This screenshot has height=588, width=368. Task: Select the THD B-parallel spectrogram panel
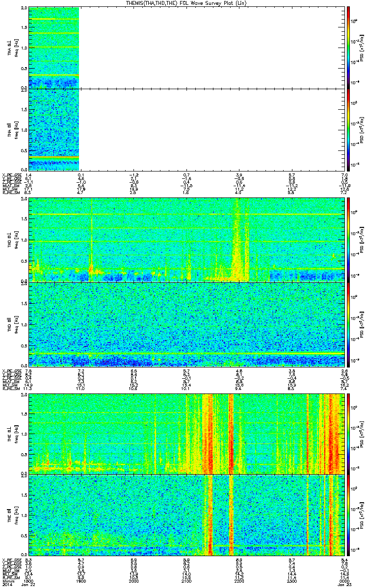(186, 323)
